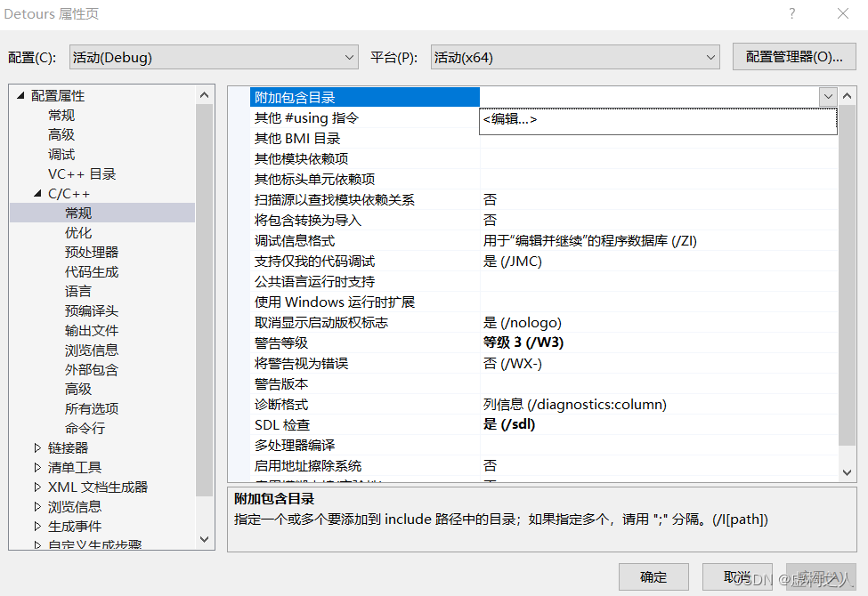Click the /diagnostics:column value
The height and width of the screenshot is (596, 868).
tap(574, 405)
